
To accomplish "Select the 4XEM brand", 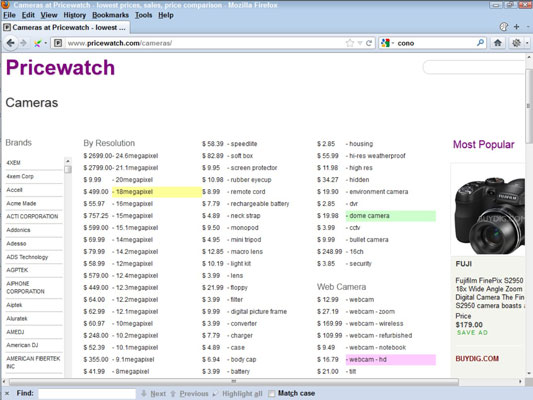I will (x=14, y=163).
